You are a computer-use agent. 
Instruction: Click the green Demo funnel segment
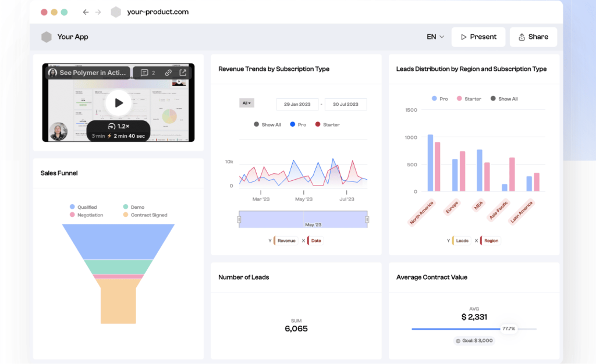pos(118,267)
